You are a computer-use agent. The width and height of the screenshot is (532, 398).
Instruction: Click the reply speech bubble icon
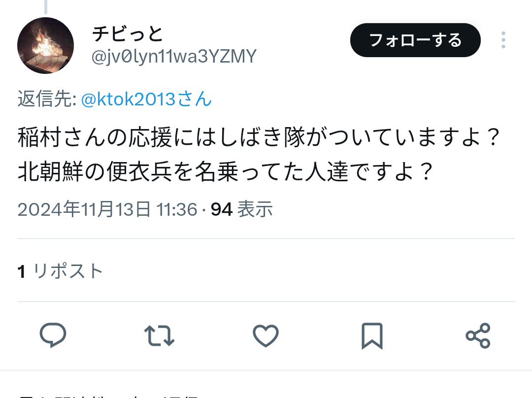[x=53, y=335]
